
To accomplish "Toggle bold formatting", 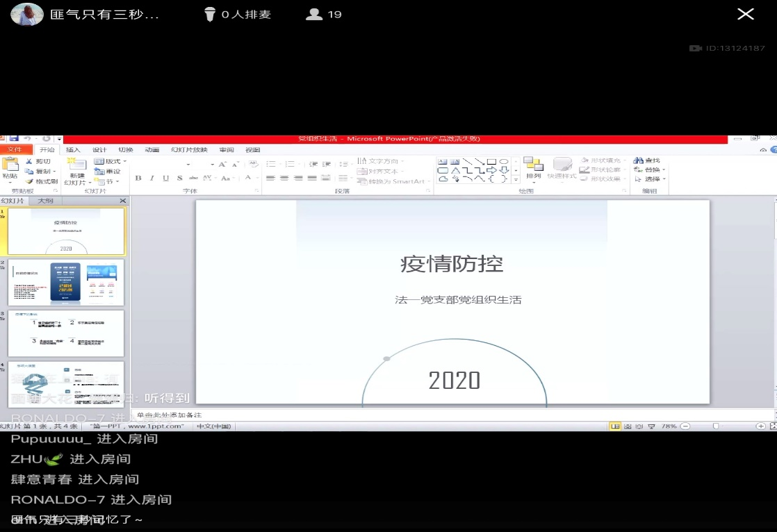I will point(138,178).
